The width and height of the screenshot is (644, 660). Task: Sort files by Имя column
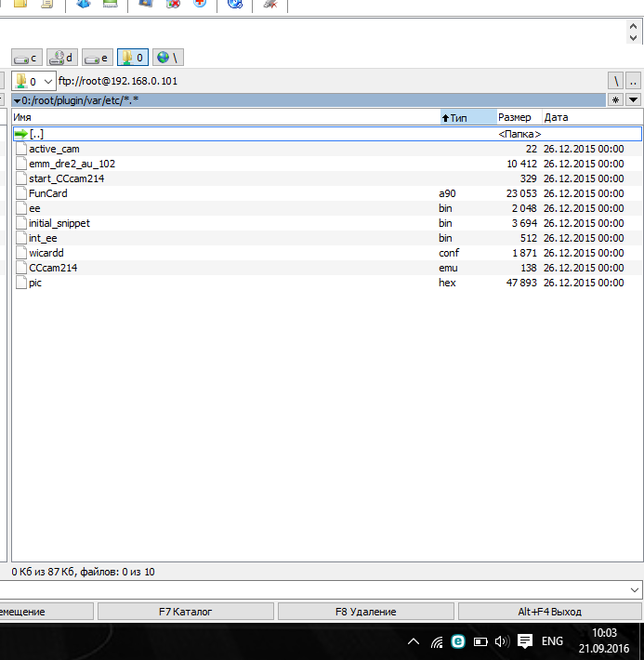[x=223, y=118]
